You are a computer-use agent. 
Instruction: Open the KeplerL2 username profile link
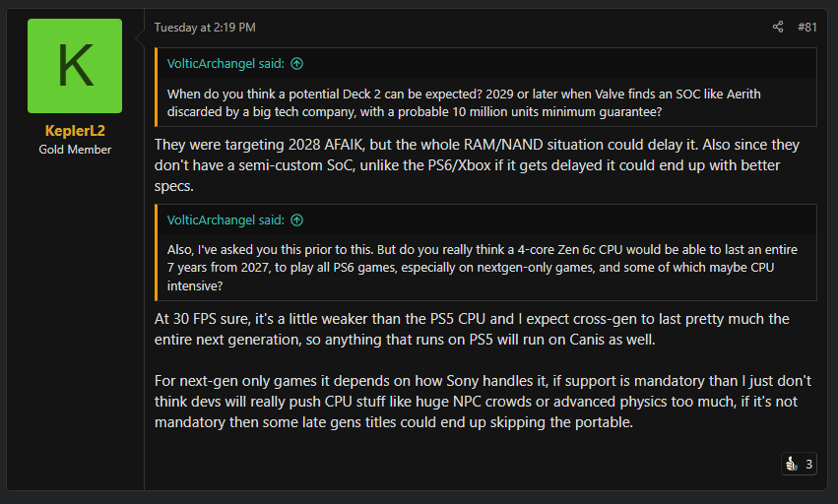click(x=75, y=130)
